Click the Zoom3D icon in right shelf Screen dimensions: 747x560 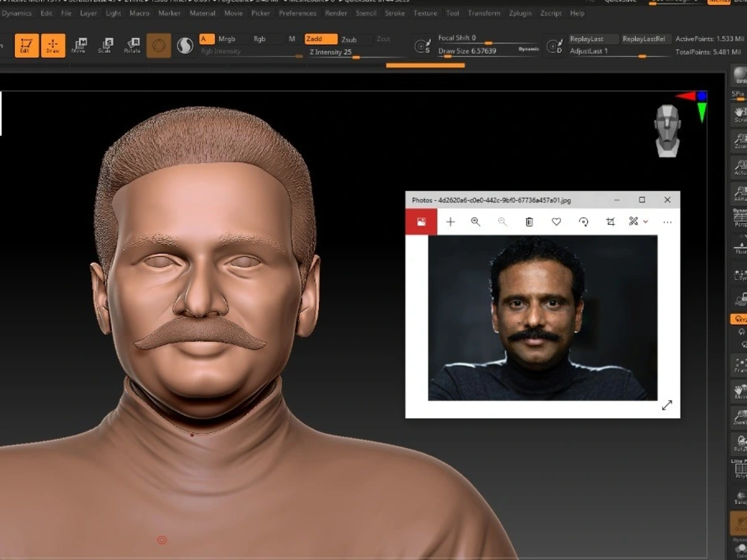[x=740, y=417]
